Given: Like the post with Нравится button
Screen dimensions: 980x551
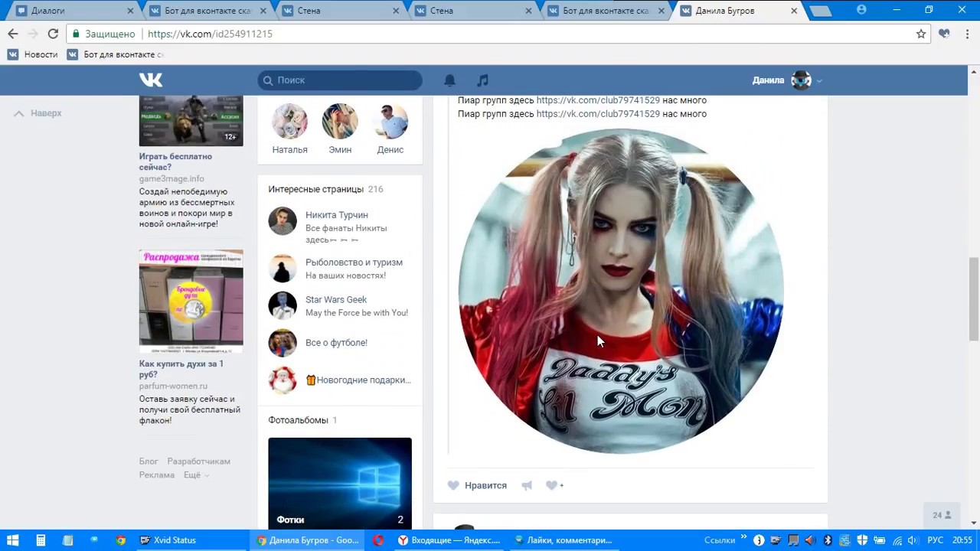Looking at the screenshot, I should [477, 485].
